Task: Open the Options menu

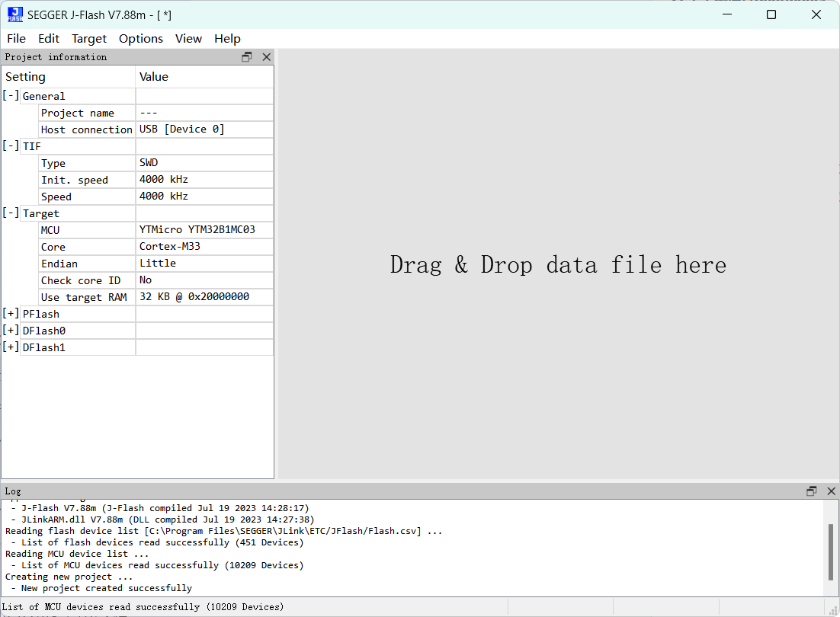Action: pos(141,39)
